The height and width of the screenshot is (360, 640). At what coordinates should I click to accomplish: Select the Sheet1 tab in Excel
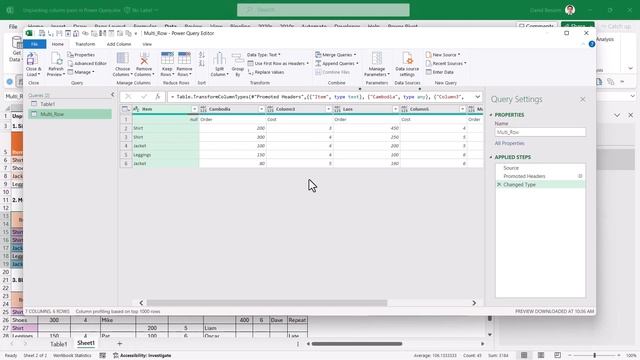pos(86,343)
